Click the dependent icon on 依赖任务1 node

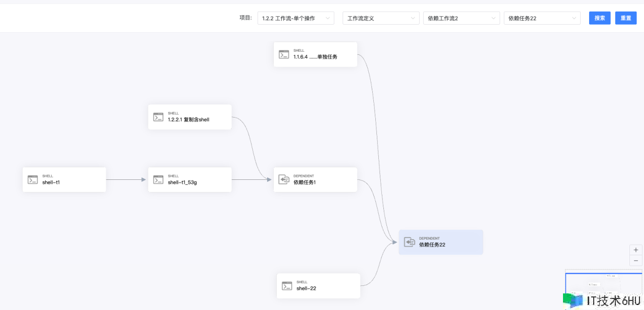click(x=284, y=180)
